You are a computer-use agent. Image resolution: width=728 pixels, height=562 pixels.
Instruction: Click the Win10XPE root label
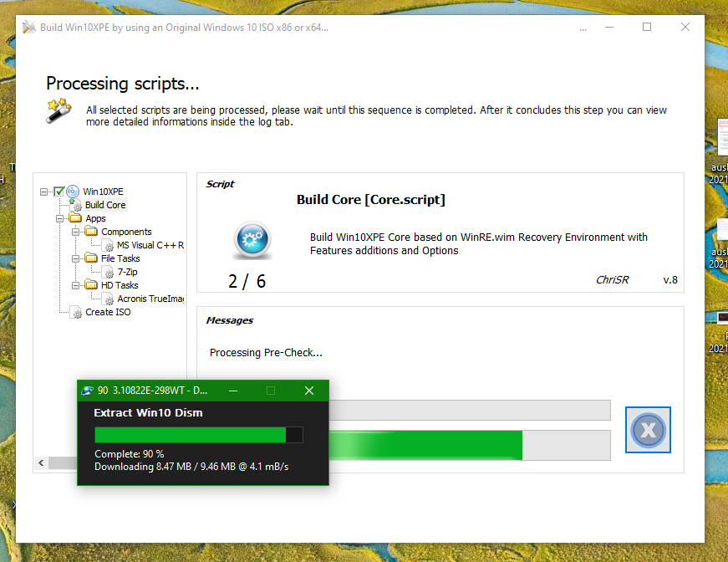(103, 192)
